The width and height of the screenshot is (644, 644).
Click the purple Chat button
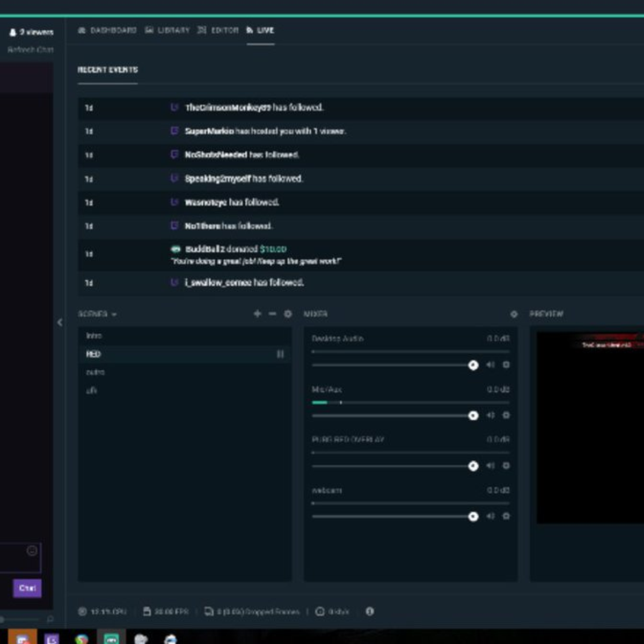tap(26, 588)
